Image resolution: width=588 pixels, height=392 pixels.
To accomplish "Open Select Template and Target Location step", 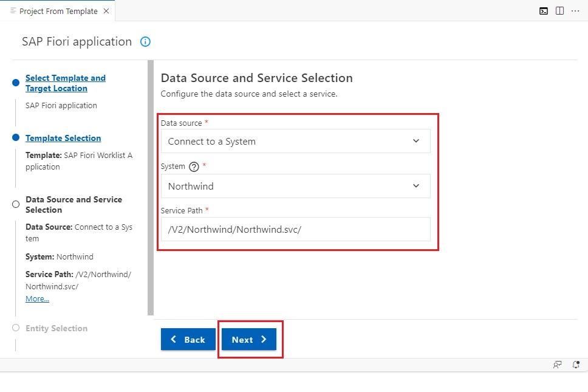I will click(x=66, y=83).
